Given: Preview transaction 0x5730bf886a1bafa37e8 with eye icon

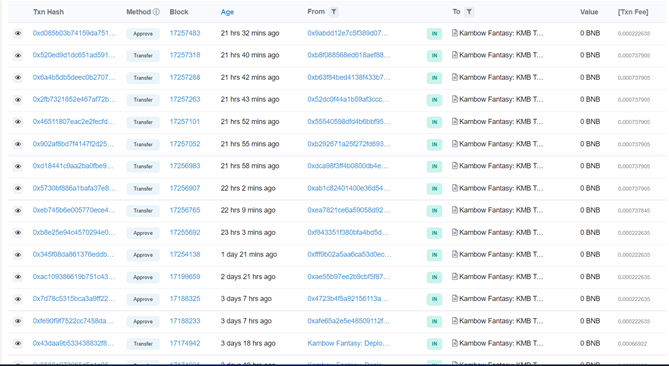Looking at the screenshot, I should point(17,189).
